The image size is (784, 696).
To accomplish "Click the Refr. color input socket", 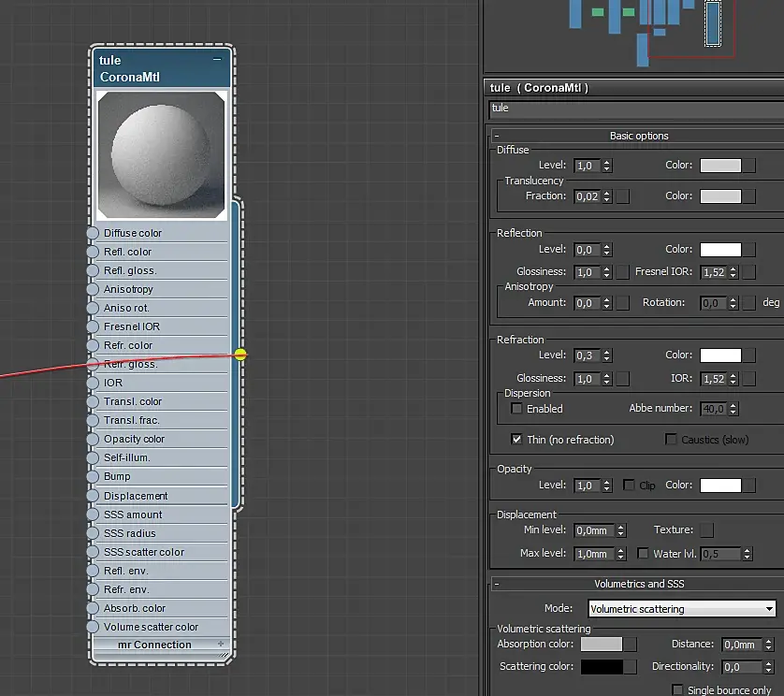I will pos(93,345).
